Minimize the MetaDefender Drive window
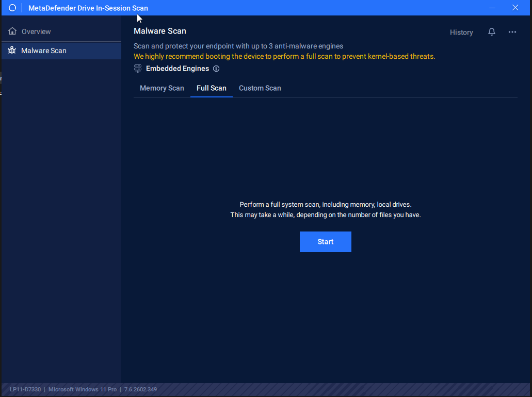Viewport: 532px width, 397px height. (x=492, y=8)
